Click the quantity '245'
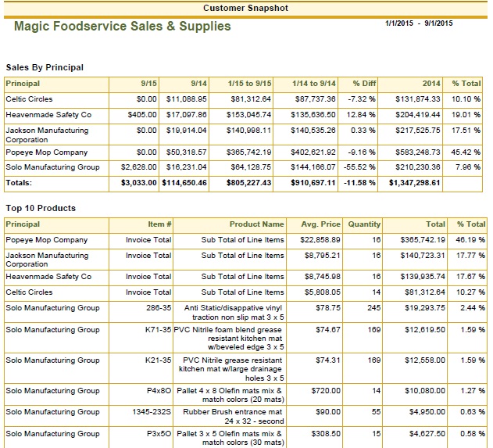The image size is (493, 448). (x=374, y=308)
